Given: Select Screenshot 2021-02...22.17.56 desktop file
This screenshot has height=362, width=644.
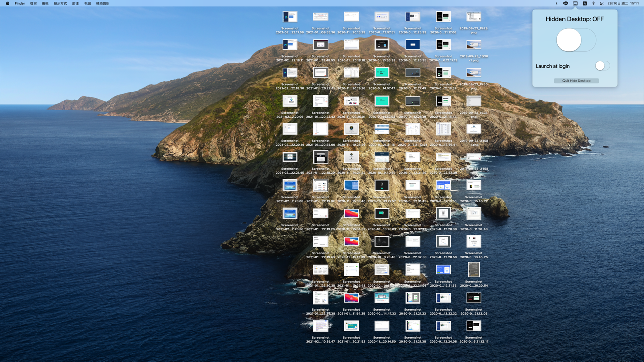Looking at the screenshot, I should [x=290, y=23].
